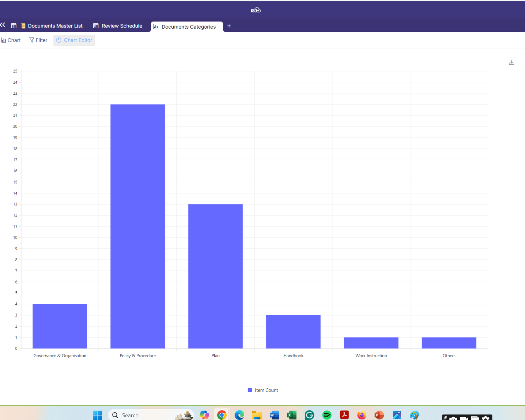Add a new view with plus icon
525x420 pixels.
229,26
